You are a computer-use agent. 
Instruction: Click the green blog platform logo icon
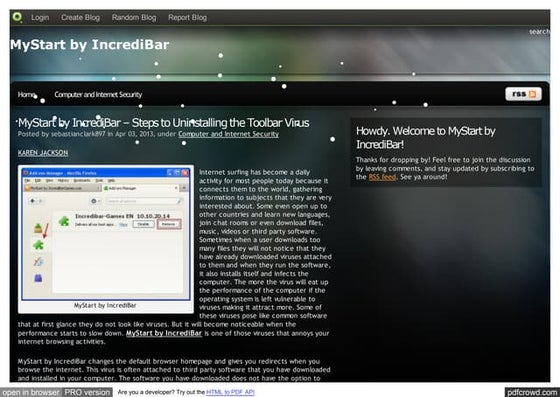tap(17, 17)
